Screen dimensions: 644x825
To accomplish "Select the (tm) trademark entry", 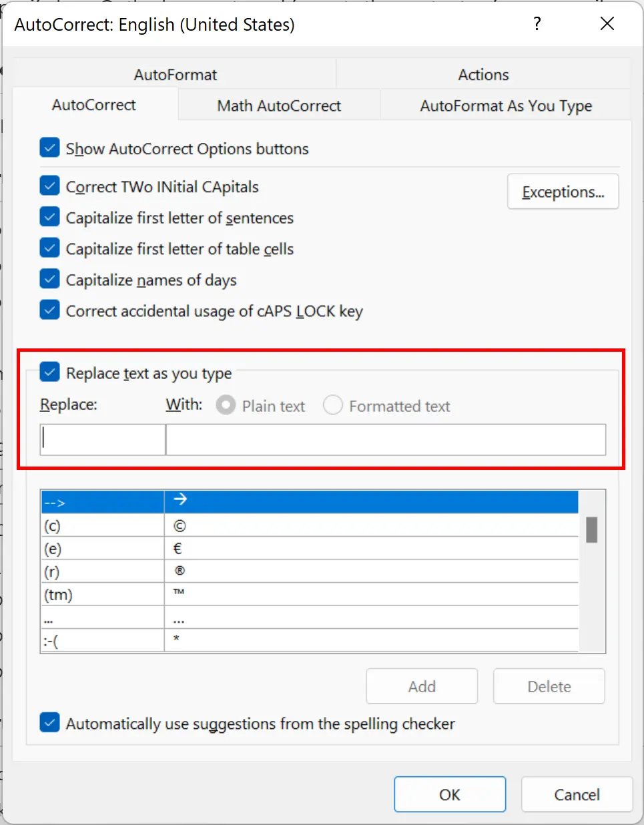I will coord(310,594).
